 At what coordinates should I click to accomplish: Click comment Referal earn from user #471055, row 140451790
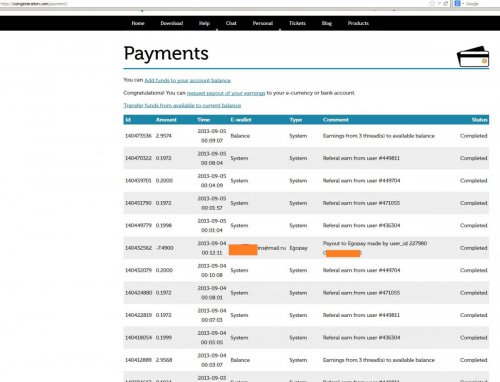(361, 203)
